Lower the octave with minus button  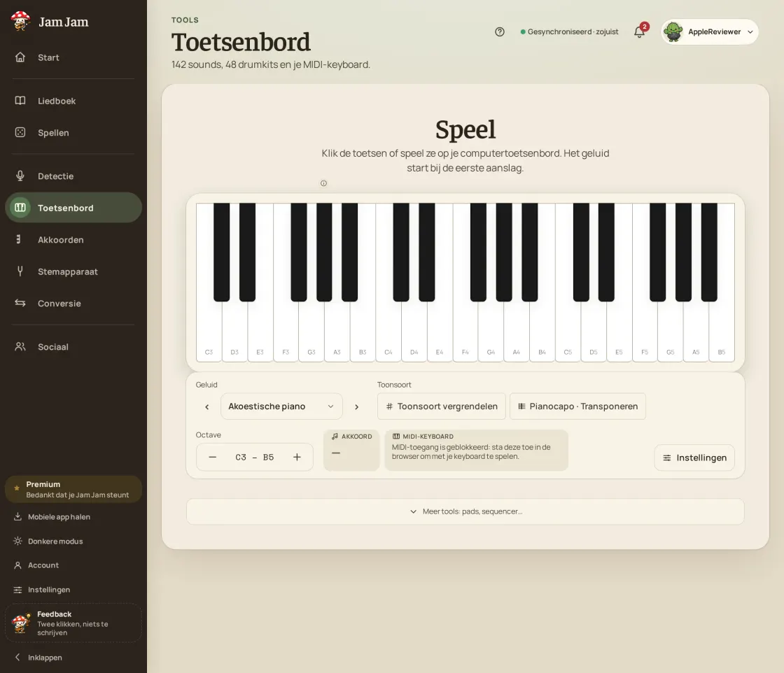tap(213, 457)
